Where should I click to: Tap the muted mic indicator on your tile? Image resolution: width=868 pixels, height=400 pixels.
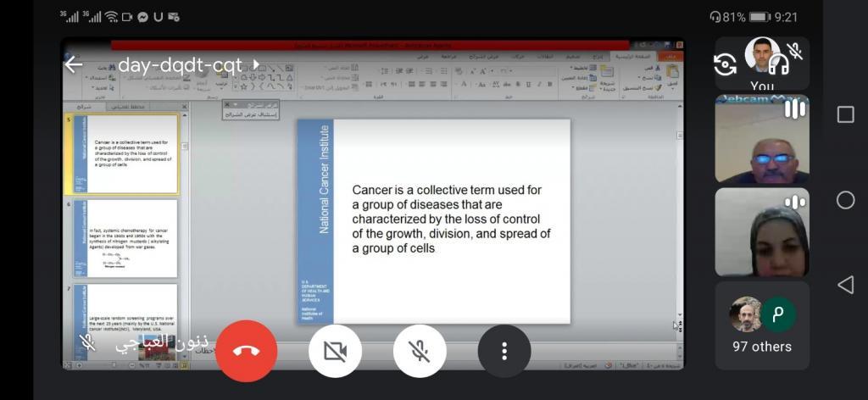795,50
